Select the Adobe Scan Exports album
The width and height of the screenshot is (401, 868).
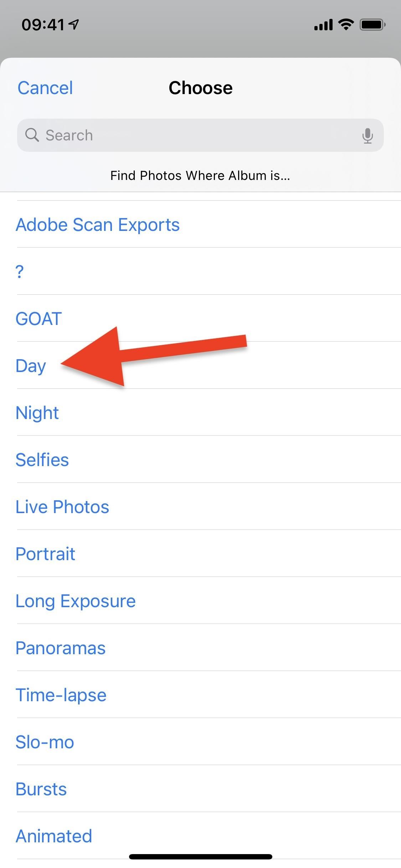point(200,224)
